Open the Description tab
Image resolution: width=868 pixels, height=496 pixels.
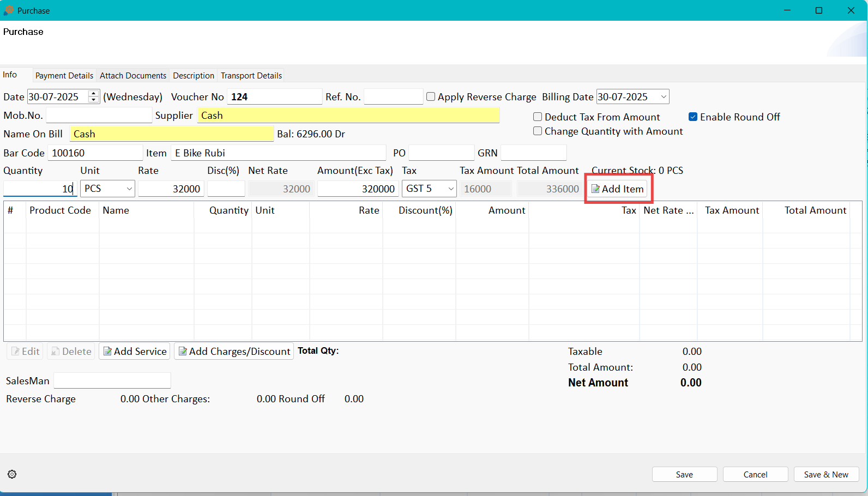coord(194,76)
